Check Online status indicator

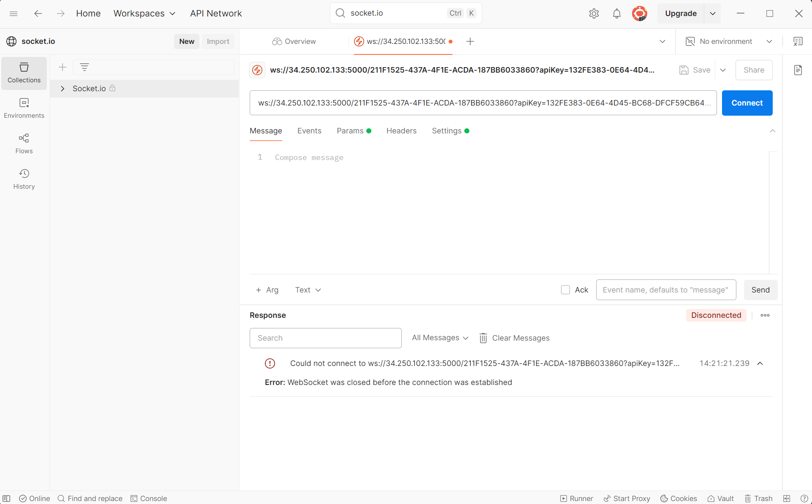(35, 499)
